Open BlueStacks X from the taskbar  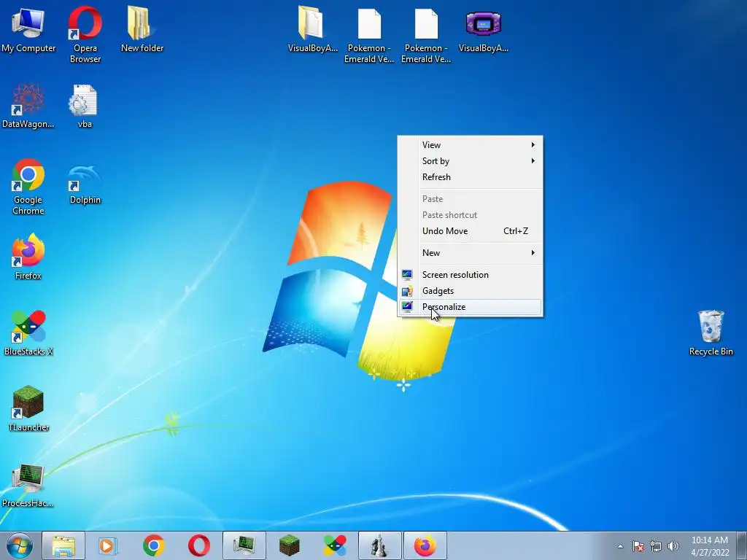(334, 545)
